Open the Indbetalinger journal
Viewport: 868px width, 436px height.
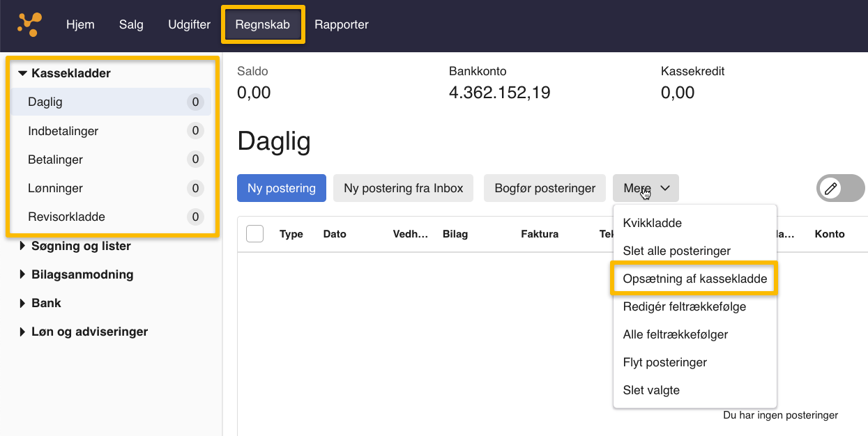click(x=63, y=131)
